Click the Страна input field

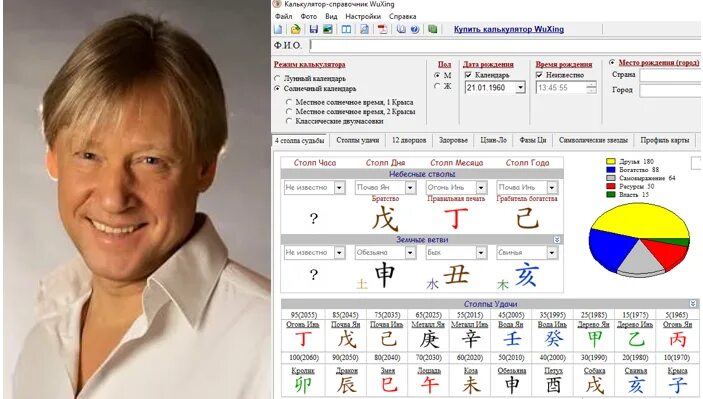[671, 75]
